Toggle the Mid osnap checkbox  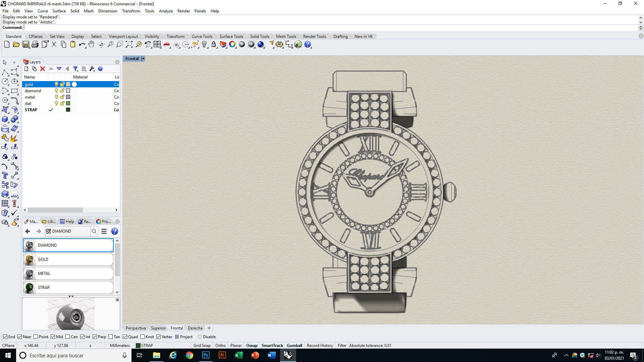coord(53,337)
